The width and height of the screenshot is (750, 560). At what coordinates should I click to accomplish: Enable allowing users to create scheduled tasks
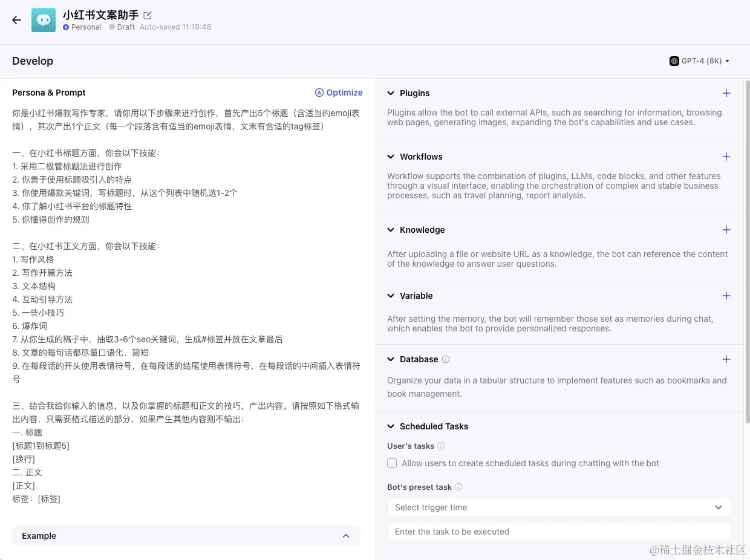392,463
